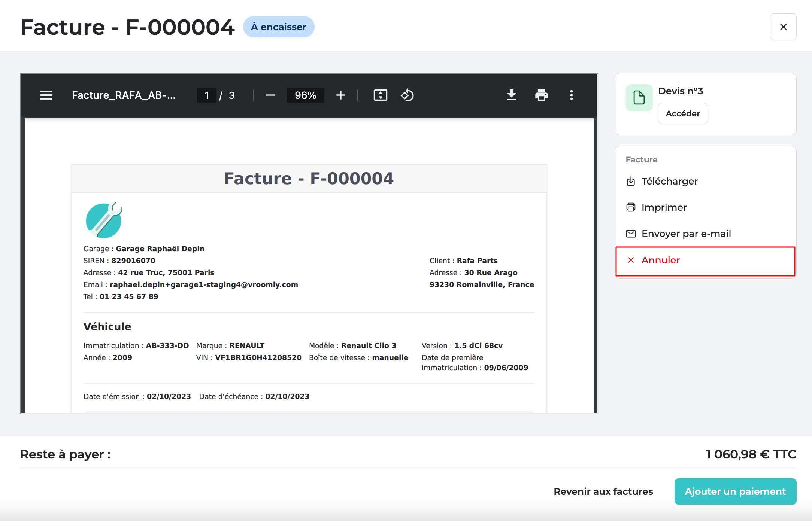The image size is (812, 521).
Task: Click the PDF page number field
Action: click(206, 95)
